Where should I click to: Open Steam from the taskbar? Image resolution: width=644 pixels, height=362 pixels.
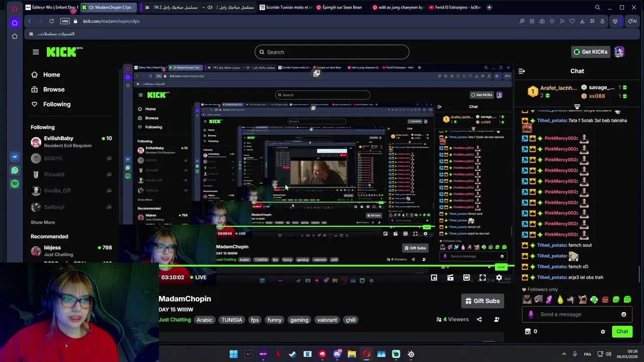[x=292, y=354]
